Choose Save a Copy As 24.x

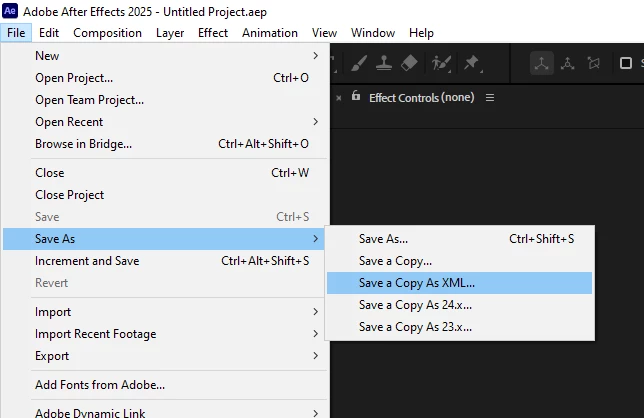pos(460,305)
